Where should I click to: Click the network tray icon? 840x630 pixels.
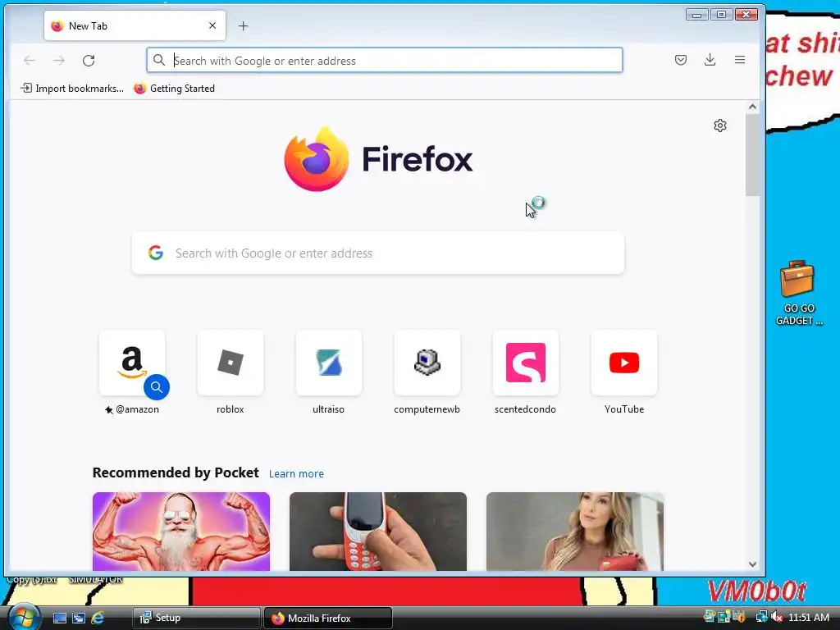(761, 617)
